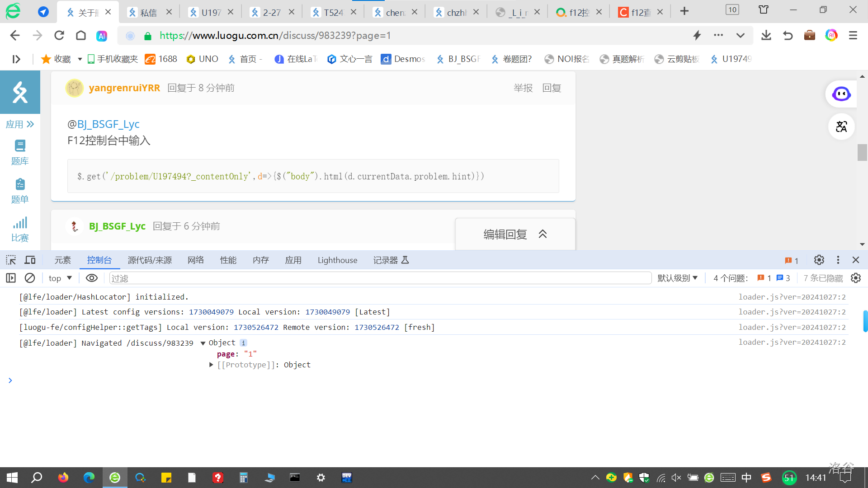Open the top context dropdown
Screen dimensions: 868x488
[x=60, y=278]
